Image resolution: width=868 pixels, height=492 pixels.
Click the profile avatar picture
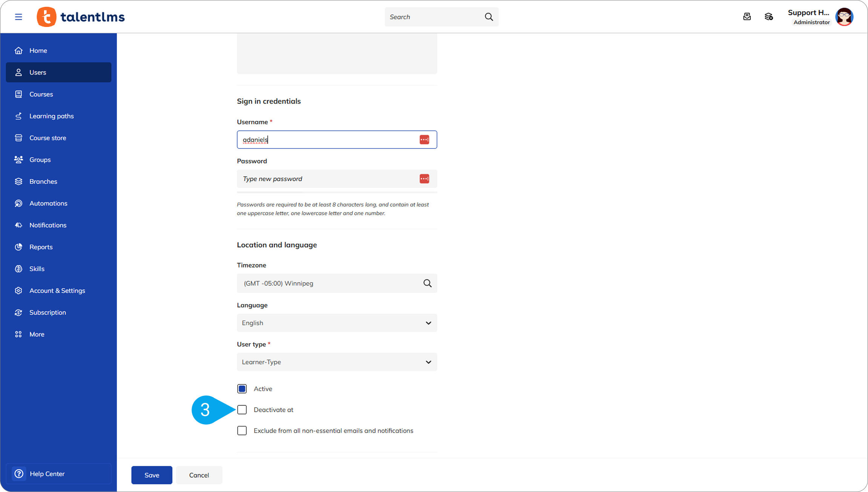click(x=844, y=17)
